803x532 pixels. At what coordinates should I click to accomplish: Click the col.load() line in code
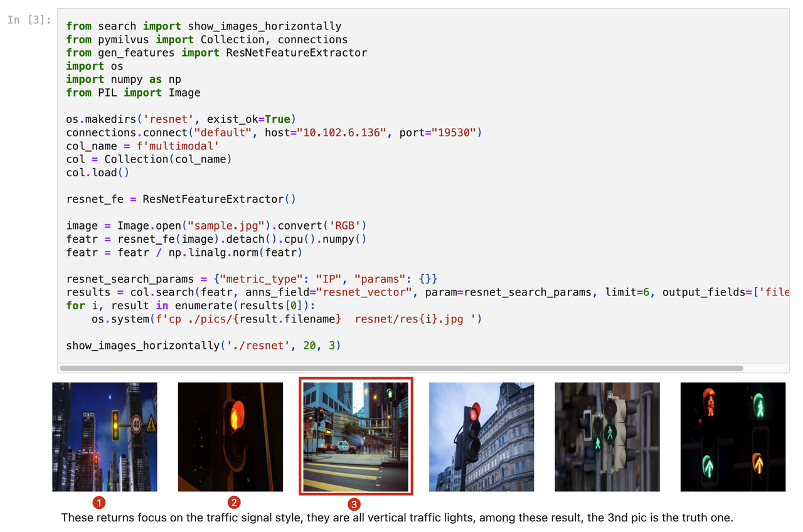click(x=88, y=172)
